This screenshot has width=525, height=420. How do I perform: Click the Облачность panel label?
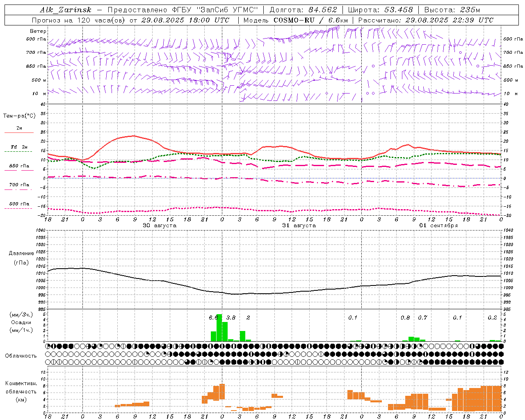click(21, 356)
